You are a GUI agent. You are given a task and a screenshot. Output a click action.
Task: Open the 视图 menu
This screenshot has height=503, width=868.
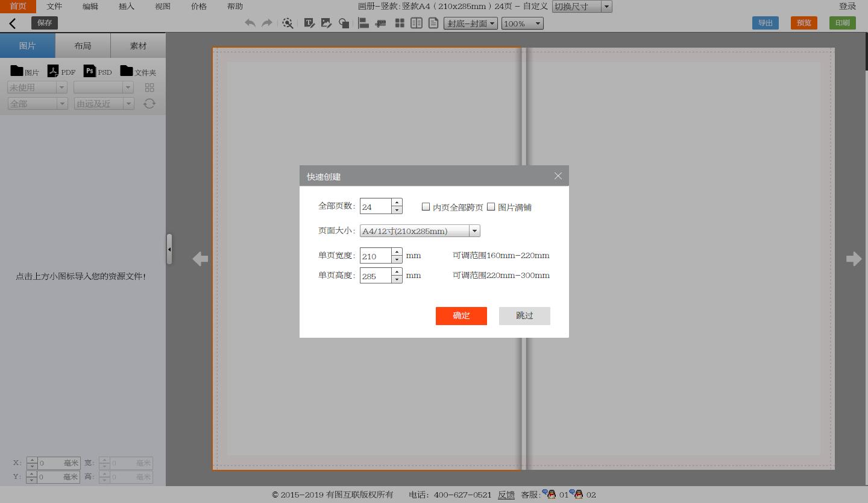click(163, 6)
